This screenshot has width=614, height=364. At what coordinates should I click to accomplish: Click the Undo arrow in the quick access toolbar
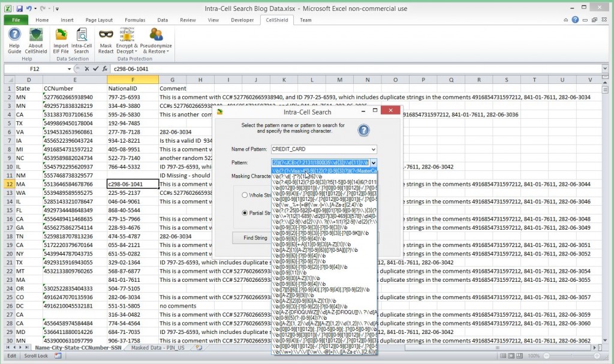pyautogui.click(x=29, y=8)
